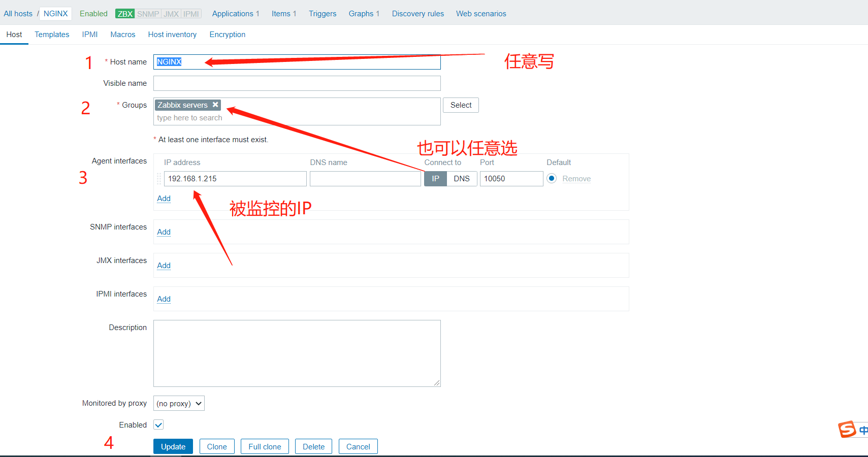Click the Full clone button

tap(265, 446)
